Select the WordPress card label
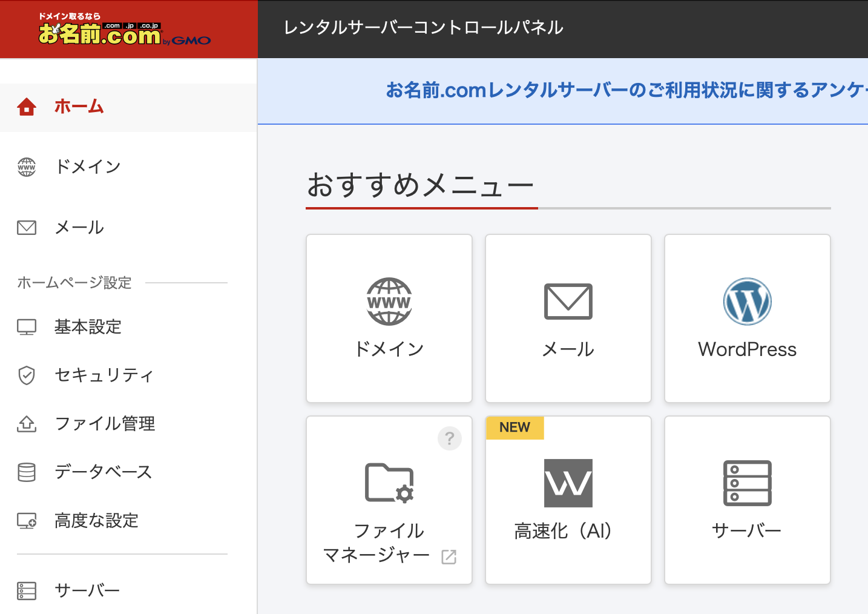 click(x=748, y=349)
